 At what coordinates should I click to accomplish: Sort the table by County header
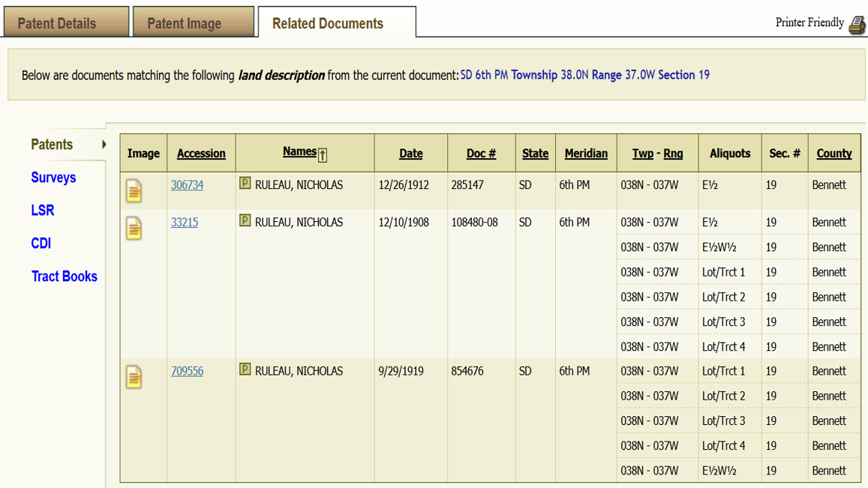(834, 153)
